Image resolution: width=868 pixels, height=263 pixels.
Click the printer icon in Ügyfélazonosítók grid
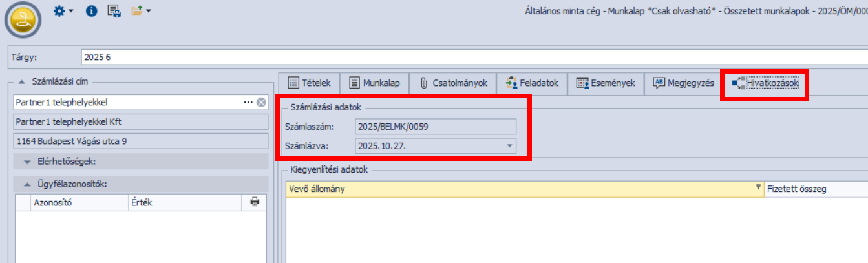point(255,202)
